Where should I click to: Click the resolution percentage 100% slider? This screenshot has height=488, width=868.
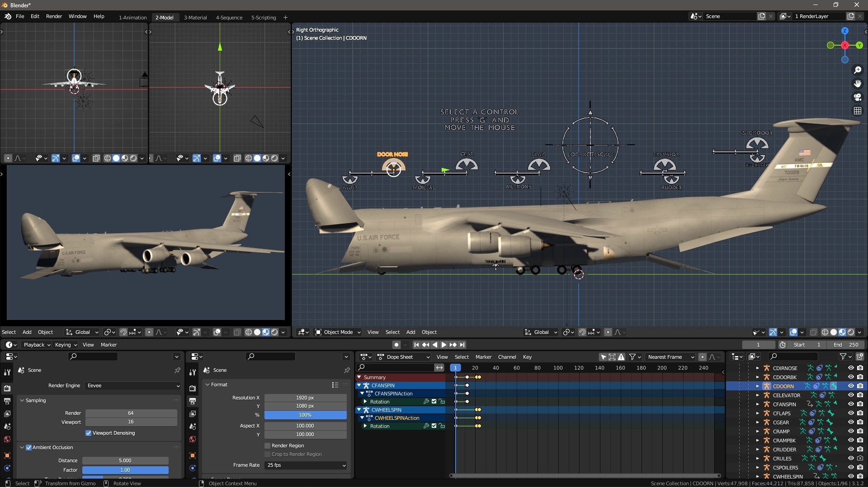pyautogui.click(x=306, y=415)
